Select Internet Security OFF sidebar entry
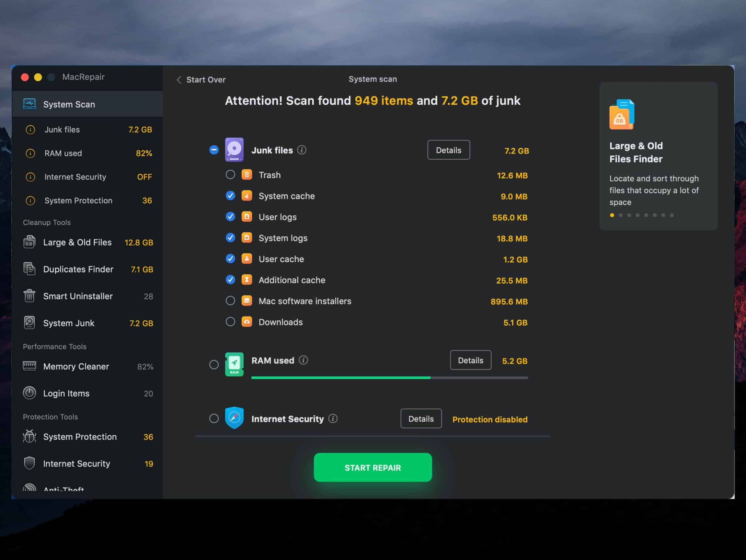The width and height of the screenshot is (746, 560). (x=87, y=177)
